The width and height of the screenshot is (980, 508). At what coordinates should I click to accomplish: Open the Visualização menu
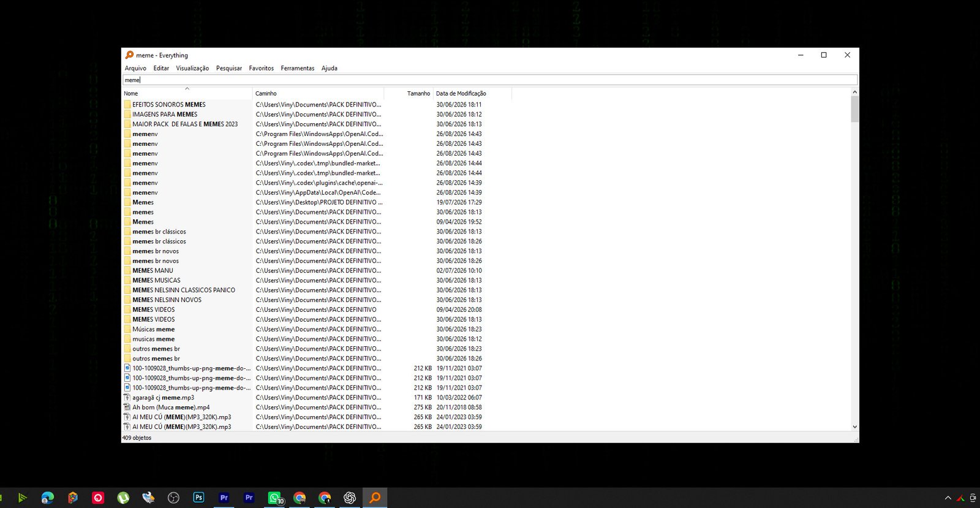[192, 68]
